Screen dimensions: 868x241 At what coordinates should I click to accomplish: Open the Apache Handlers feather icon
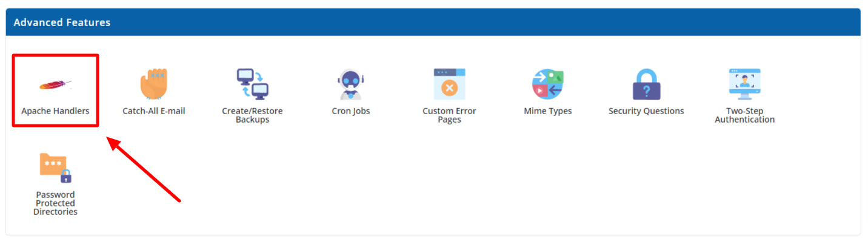pos(55,84)
